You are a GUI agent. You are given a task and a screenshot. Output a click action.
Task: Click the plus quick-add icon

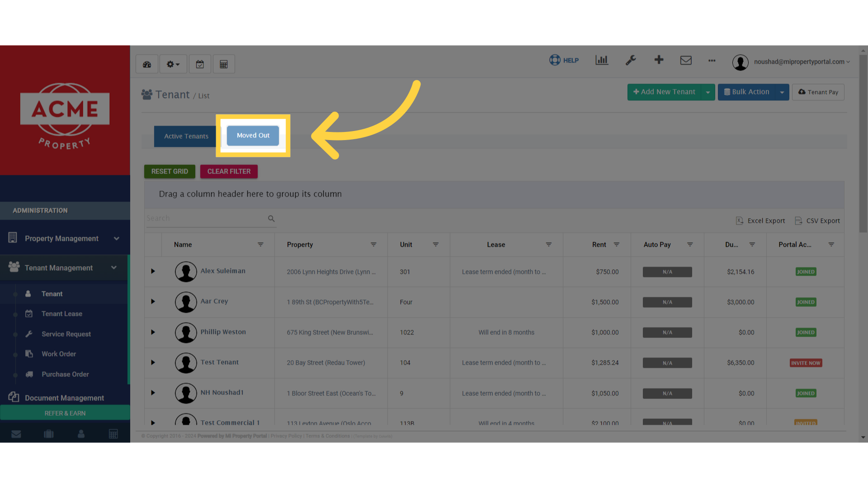tap(659, 60)
